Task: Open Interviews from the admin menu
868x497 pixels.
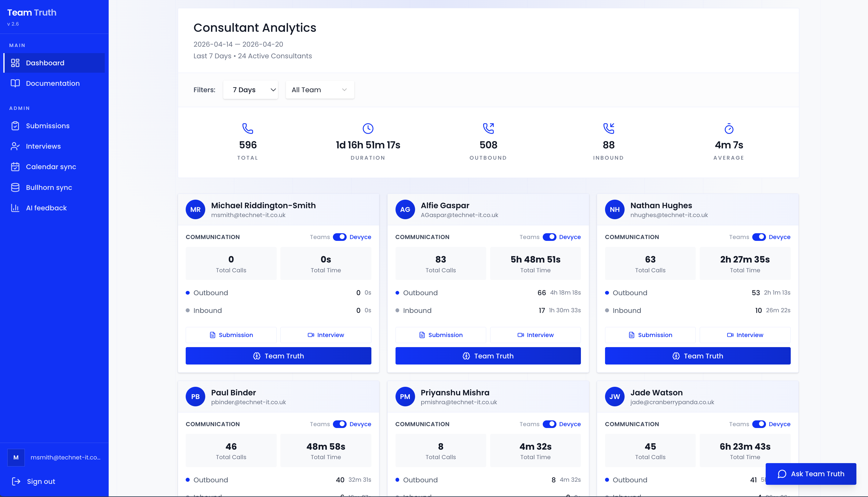Action: (43, 147)
